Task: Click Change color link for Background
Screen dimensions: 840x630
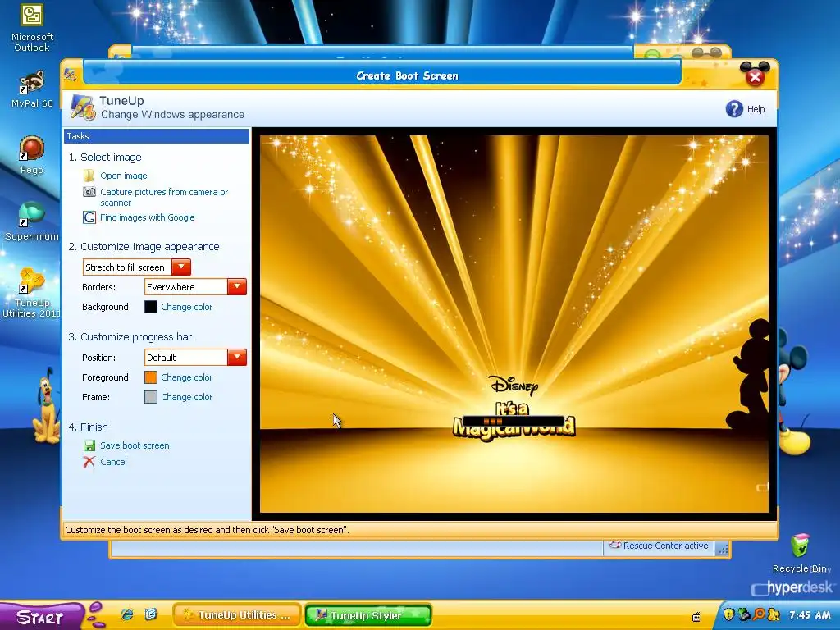Action: click(x=186, y=307)
